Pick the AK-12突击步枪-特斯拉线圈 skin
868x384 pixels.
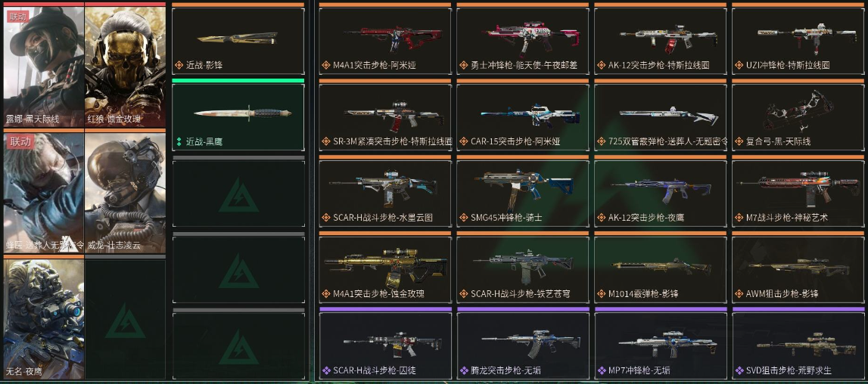coord(661,40)
